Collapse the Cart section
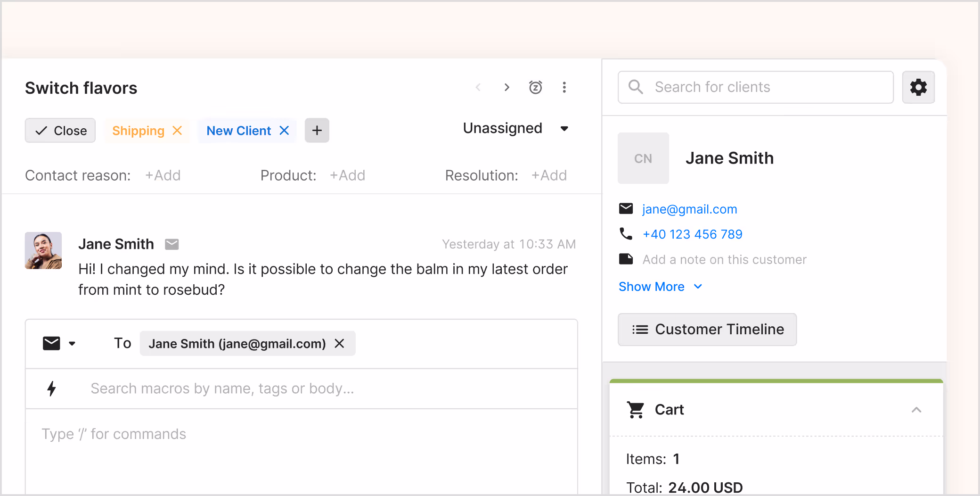 [x=916, y=410]
